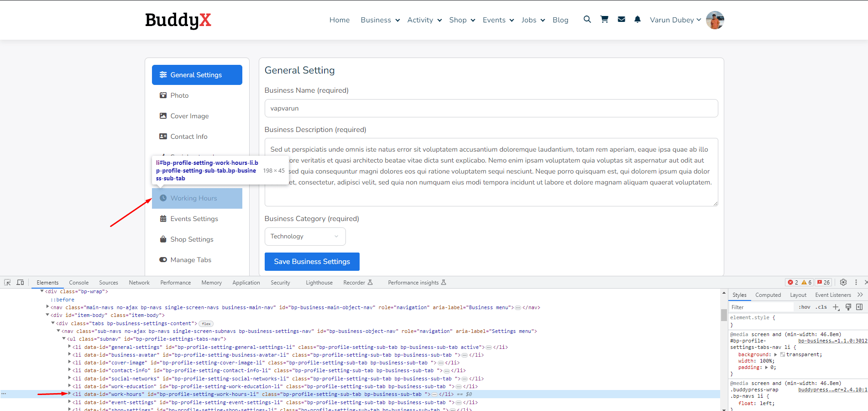Open the DevTools settings gear
The image size is (868, 411).
843,283
